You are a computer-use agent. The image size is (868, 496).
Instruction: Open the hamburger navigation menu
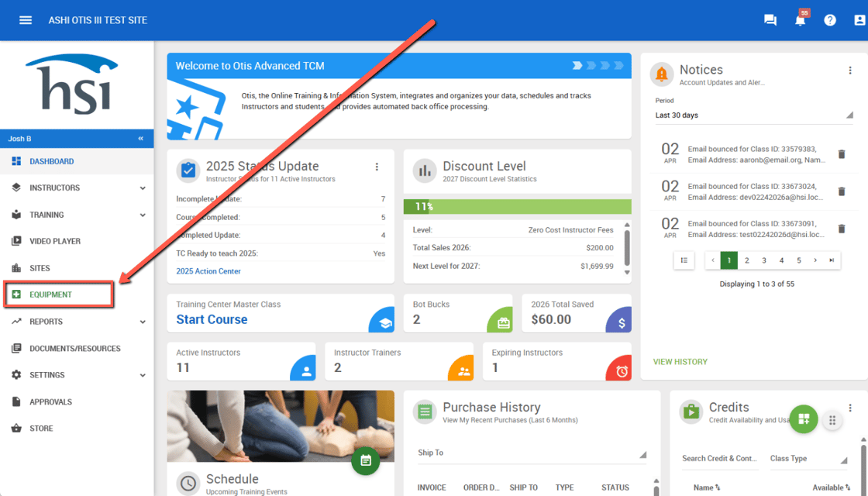26,20
